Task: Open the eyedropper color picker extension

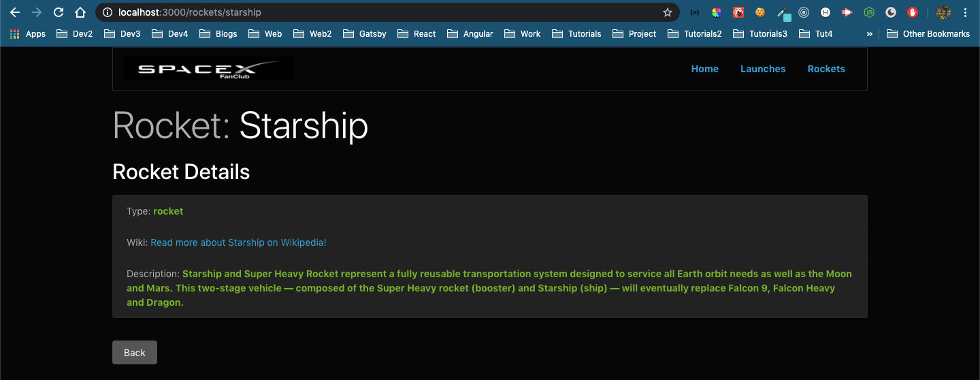Action: point(783,13)
